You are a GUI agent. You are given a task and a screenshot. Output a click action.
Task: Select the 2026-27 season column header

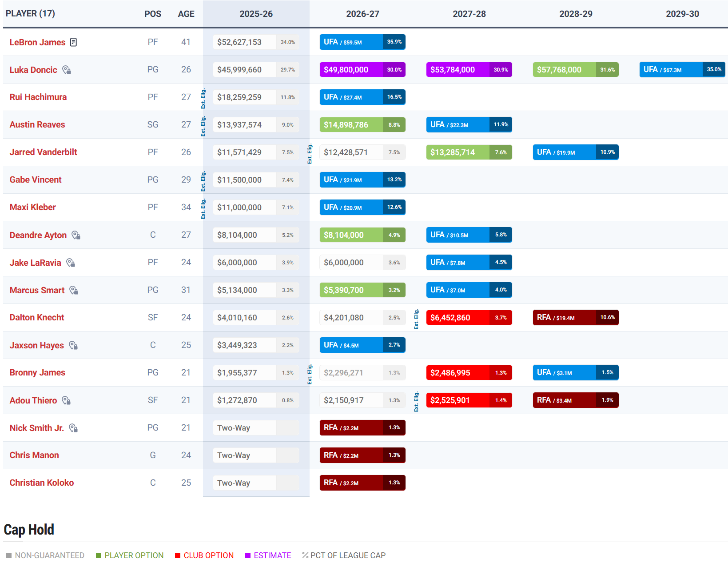[363, 14]
